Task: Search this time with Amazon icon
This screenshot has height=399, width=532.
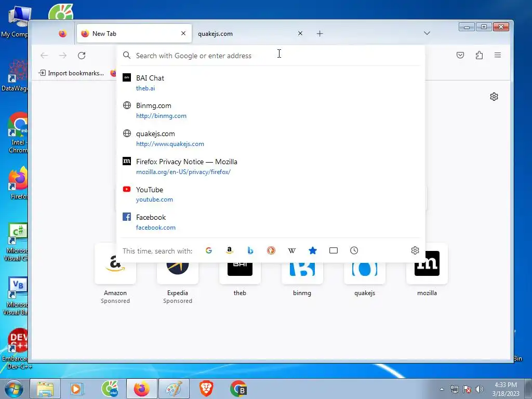Action: tap(229, 250)
